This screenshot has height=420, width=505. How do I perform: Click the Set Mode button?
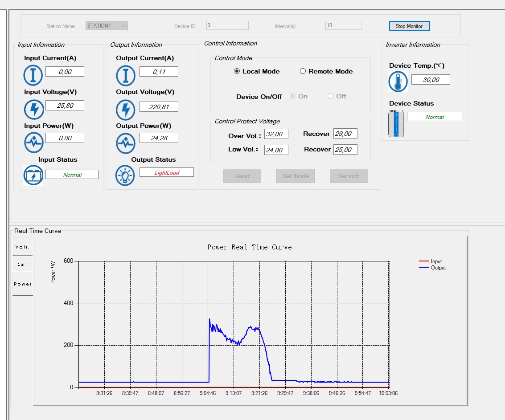[x=296, y=176]
